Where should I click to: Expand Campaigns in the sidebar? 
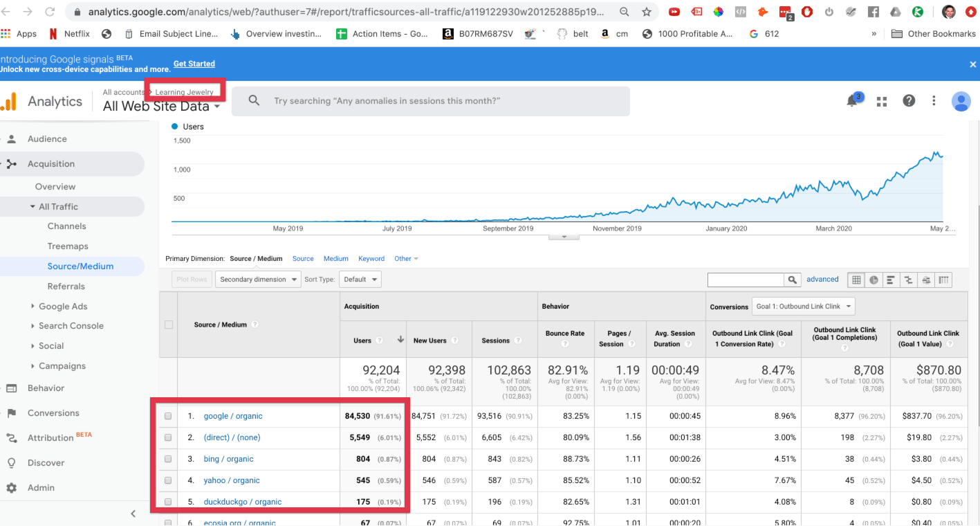pos(62,366)
